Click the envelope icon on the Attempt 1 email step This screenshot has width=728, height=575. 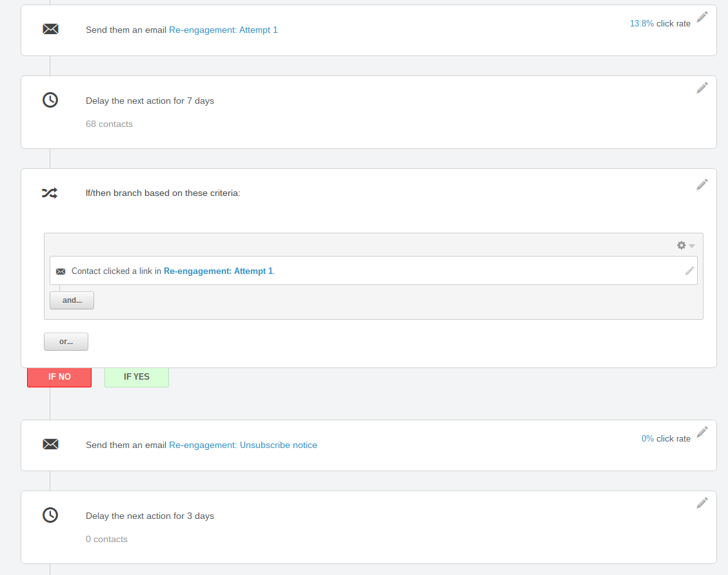click(50, 29)
